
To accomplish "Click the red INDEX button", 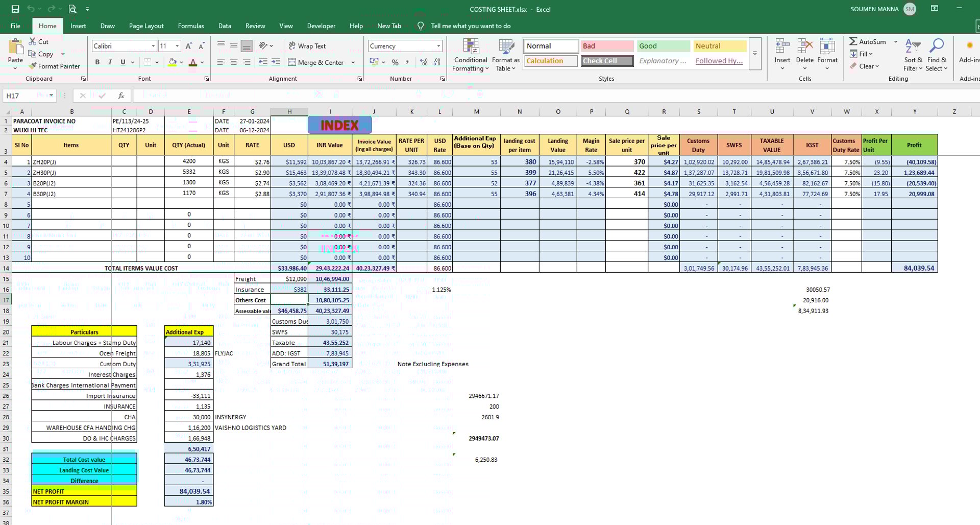I will pyautogui.click(x=339, y=125).
